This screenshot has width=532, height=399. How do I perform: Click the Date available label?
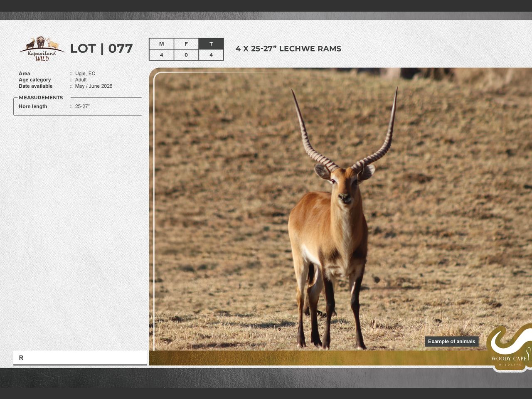36,86
